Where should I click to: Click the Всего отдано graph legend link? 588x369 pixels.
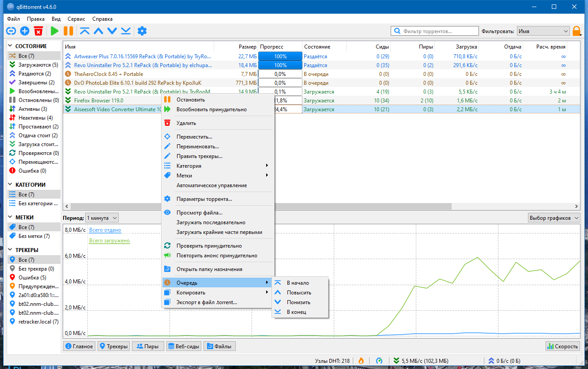(x=105, y=230)
